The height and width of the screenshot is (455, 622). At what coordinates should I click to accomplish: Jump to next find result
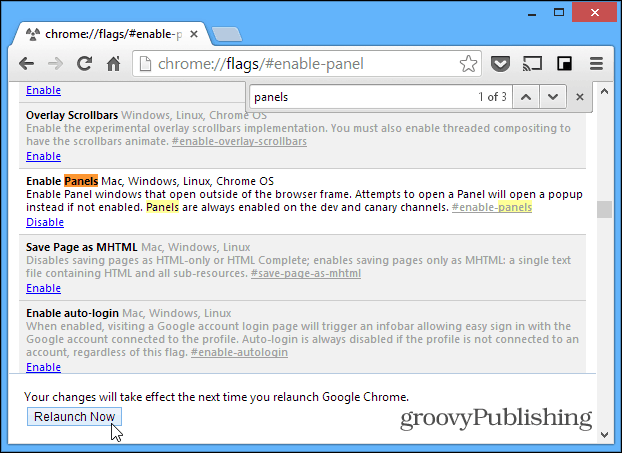click(553, 97)
